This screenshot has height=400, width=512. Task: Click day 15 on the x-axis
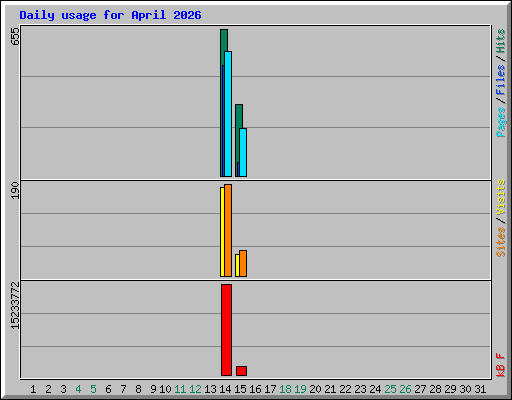pos(240,389)
